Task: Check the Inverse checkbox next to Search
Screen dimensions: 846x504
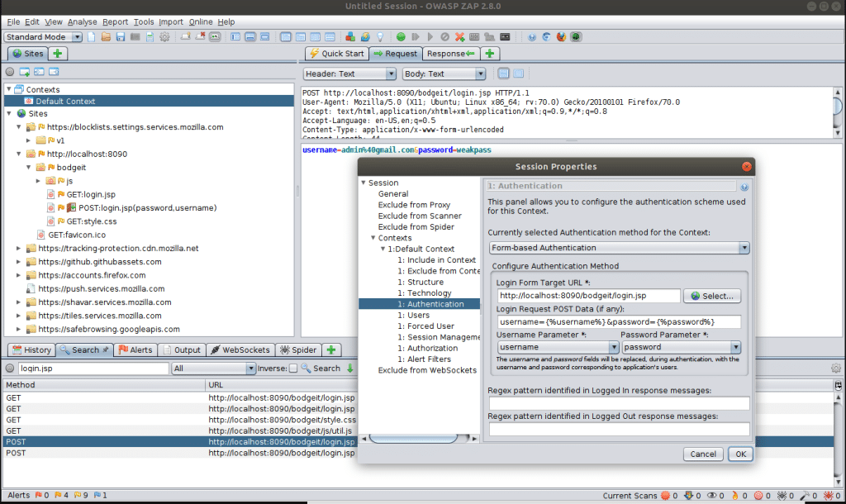Action: pyautogui.click(x=293, y=368)
